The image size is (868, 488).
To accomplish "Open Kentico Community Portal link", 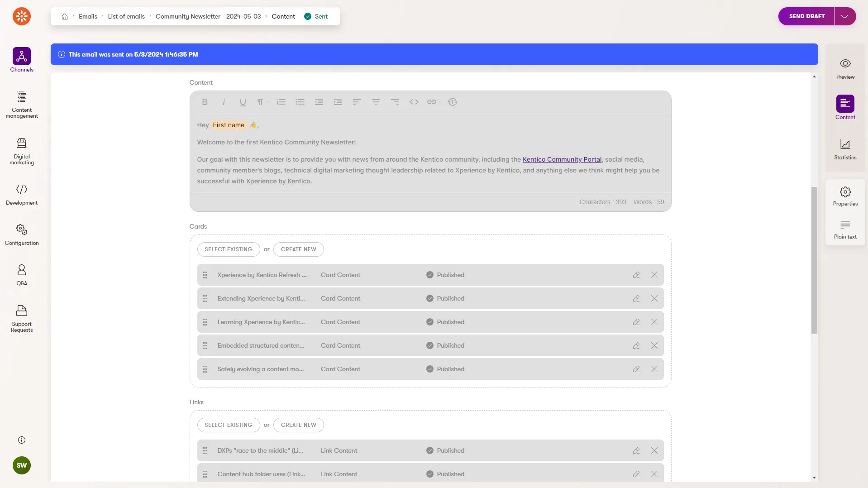I will click(x=562, y=159).
